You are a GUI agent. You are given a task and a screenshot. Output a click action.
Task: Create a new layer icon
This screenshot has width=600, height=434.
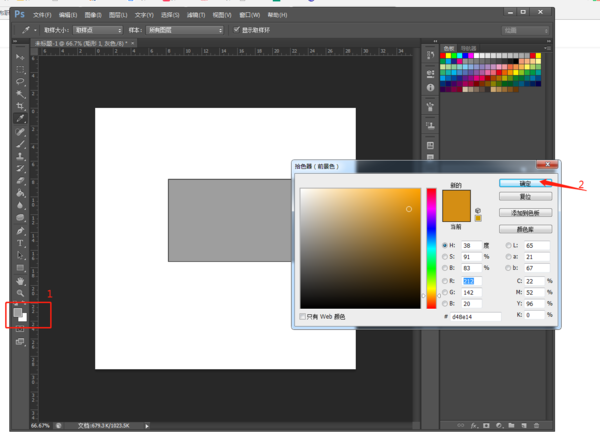tap(524, 425)
